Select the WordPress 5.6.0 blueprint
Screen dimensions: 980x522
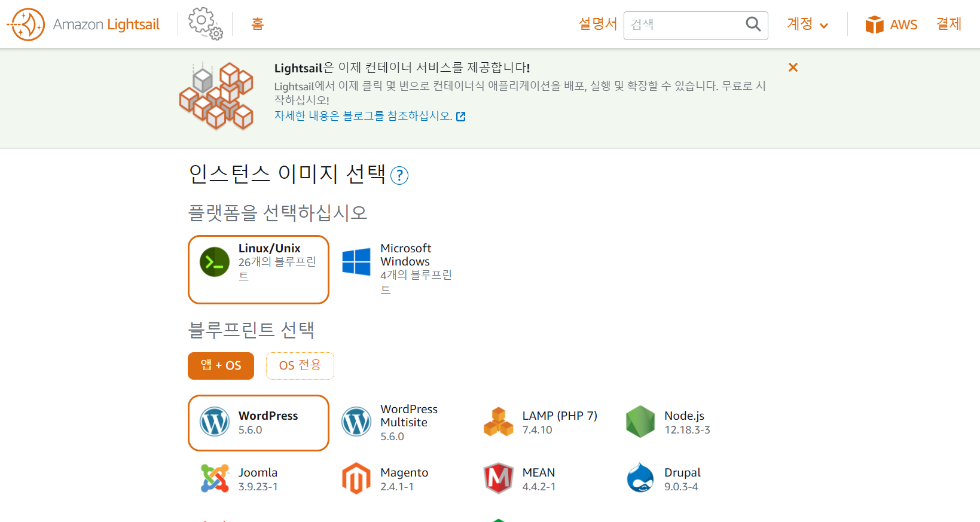(x=258, y=423)
